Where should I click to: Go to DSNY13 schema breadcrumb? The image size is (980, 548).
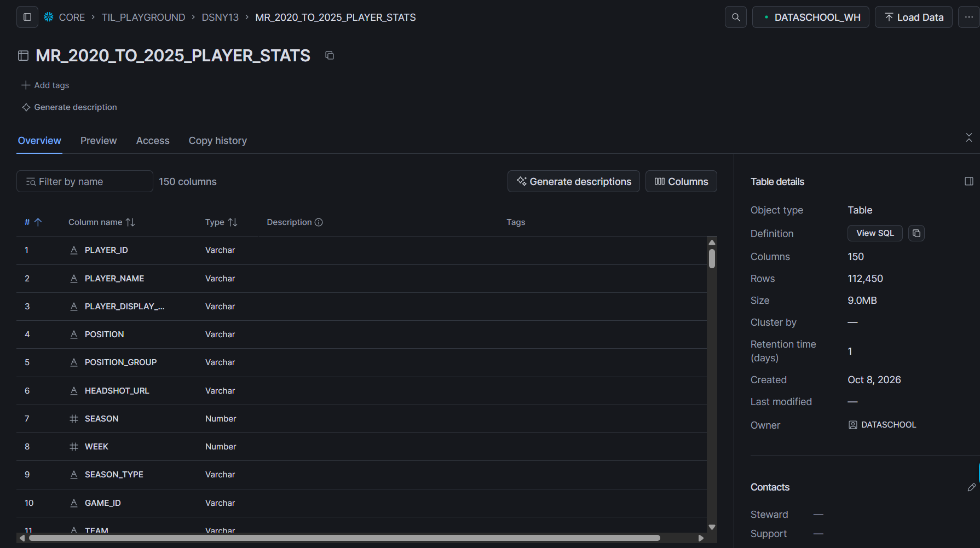click(220, 17)
